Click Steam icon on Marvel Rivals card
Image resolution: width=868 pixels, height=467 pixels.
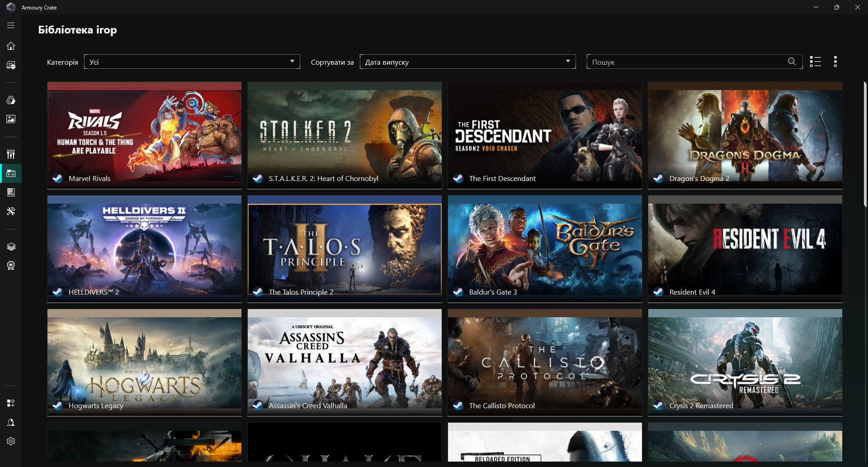pos(57,178)
